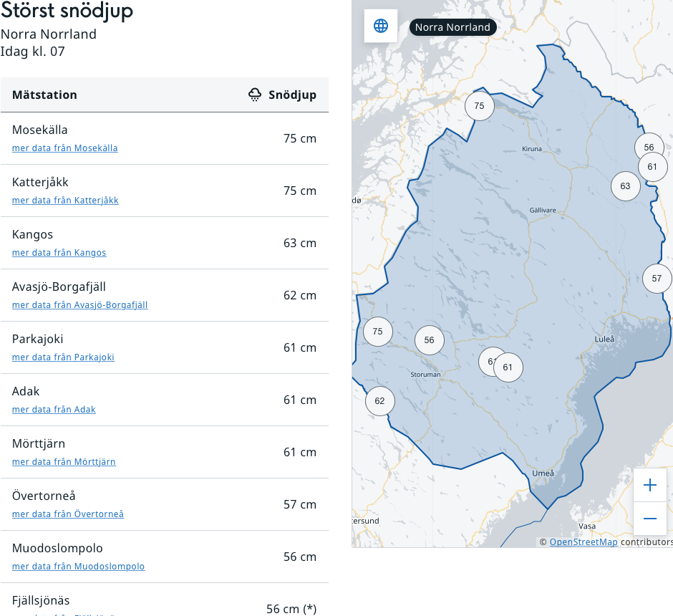Click the snow cloud icon in Snödjup header
This screenshot has height=616, width=673.
coord(255,95)
